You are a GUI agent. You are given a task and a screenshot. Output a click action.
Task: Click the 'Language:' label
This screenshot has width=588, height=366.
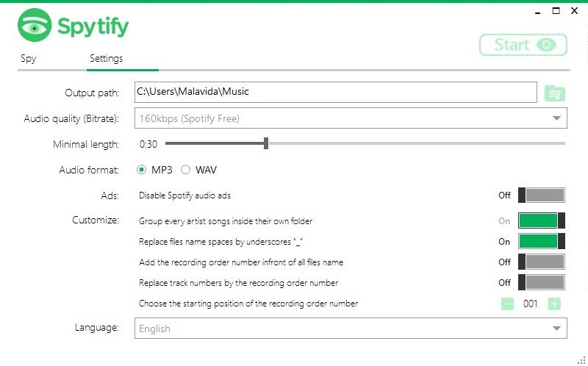[x=97, y=328]
